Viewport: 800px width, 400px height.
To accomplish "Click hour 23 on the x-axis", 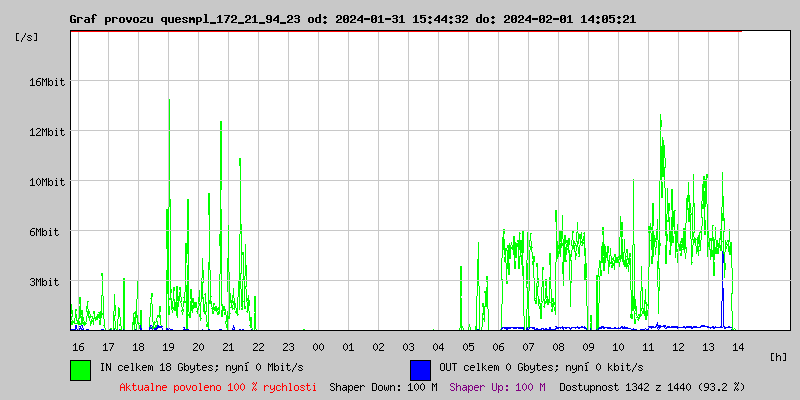I will (288, 347).
